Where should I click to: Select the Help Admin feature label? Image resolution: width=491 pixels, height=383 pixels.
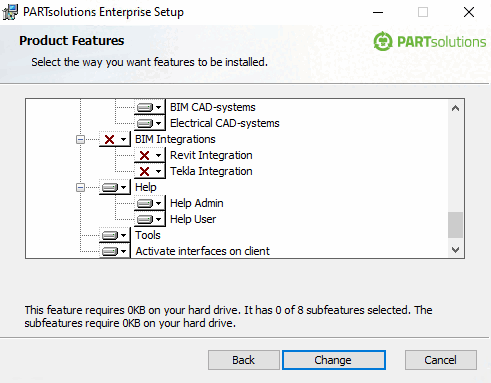pyautogui.click(x=197, y=203)
